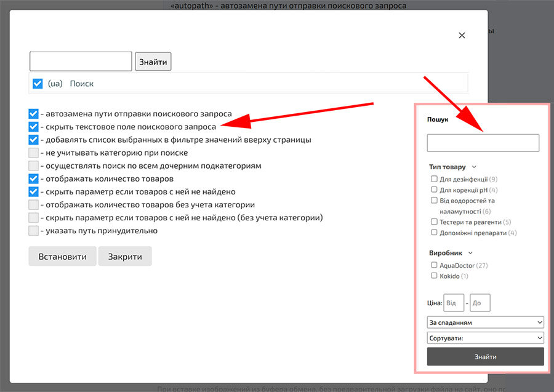
Task: Click the text field in the dialog
Action: coord(81,62)
